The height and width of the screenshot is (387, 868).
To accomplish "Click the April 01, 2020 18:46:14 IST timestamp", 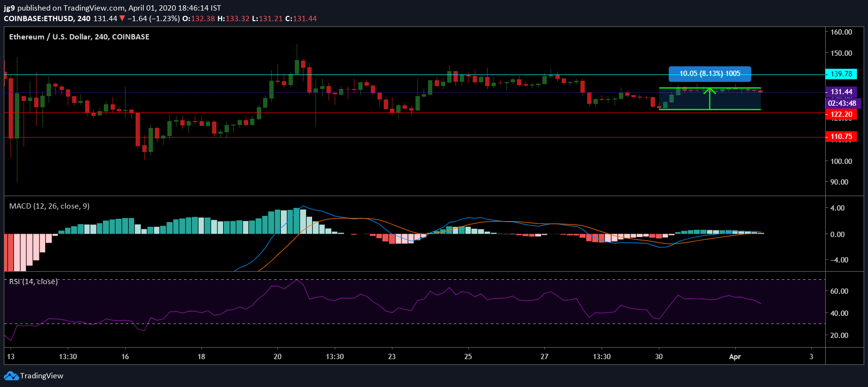I will [x=175, y=8].
